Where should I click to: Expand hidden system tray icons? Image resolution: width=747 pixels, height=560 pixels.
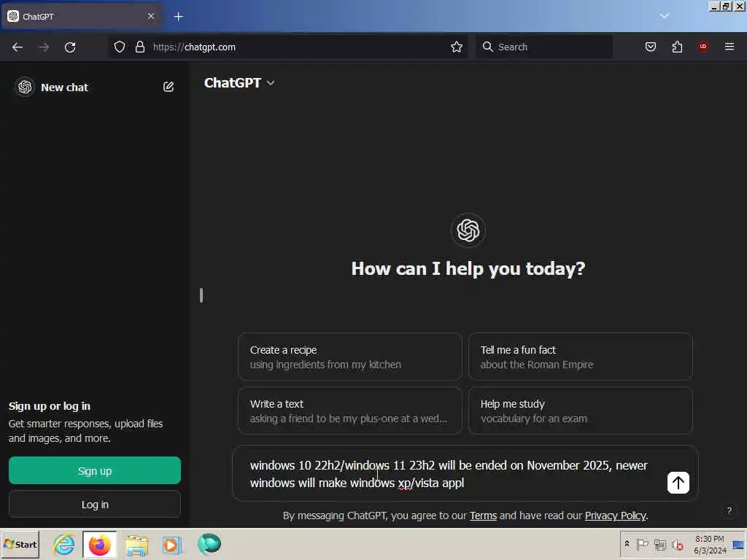tap(627, 544)
